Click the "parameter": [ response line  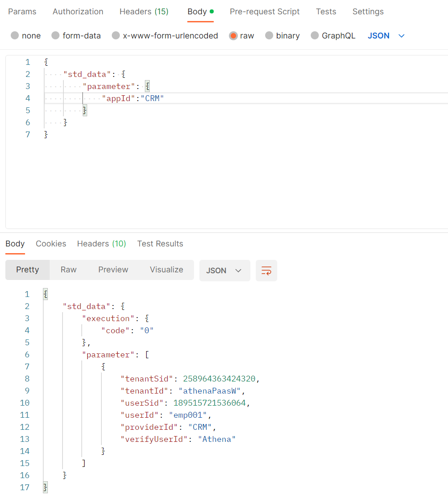point(115,355)
